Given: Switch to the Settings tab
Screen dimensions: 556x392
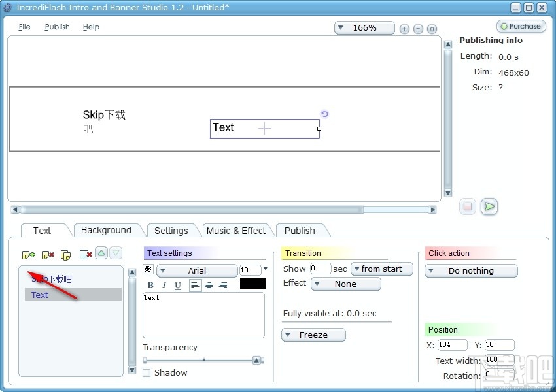Looking at the screenshot, I should click(171, 231).
